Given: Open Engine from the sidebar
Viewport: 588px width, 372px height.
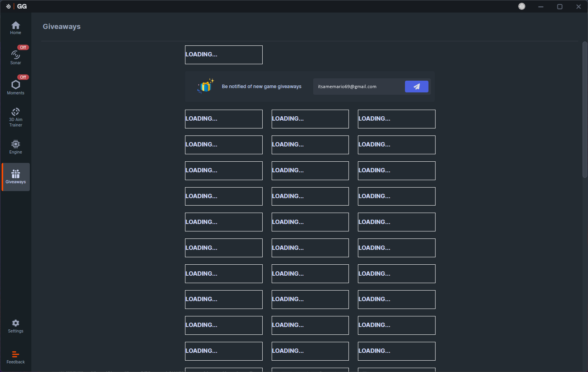Looking at the screenshot, I should click(x=15, y=144).
